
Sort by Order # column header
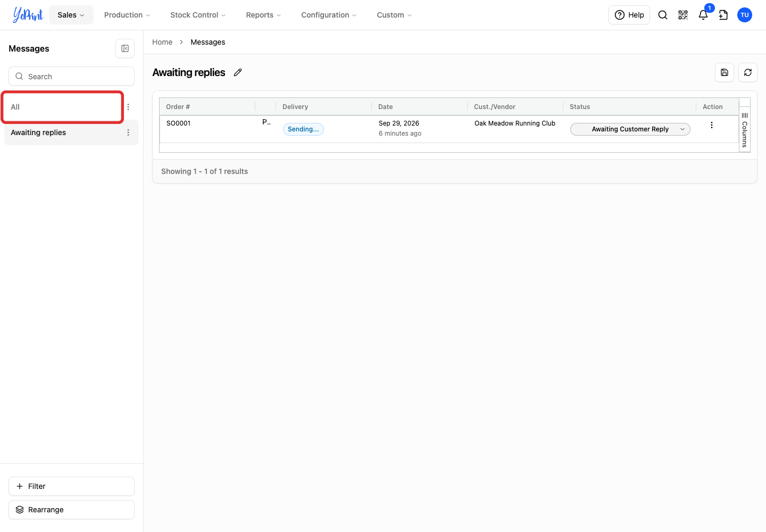tap(178, 107)
